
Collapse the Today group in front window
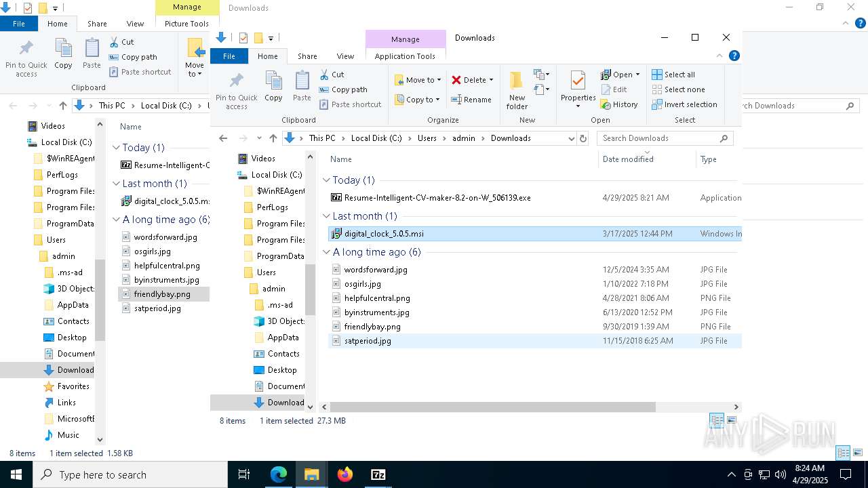click(x=327, y=180)
